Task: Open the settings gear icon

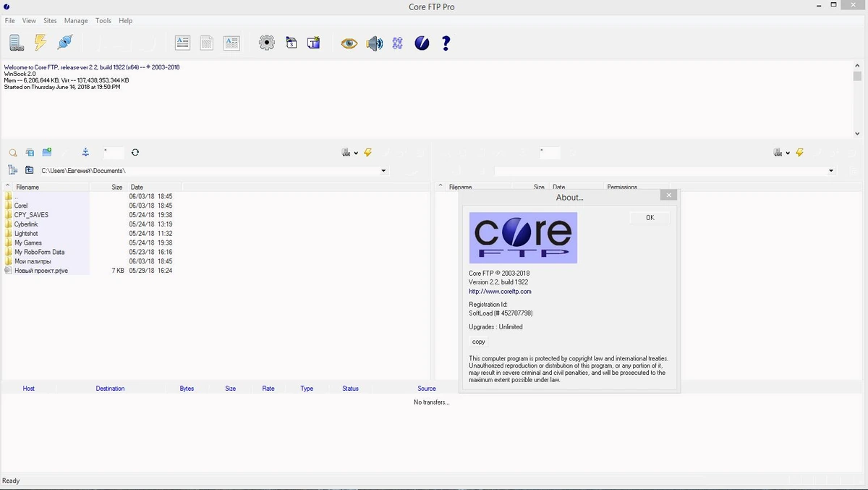Action: click(267, 43)
